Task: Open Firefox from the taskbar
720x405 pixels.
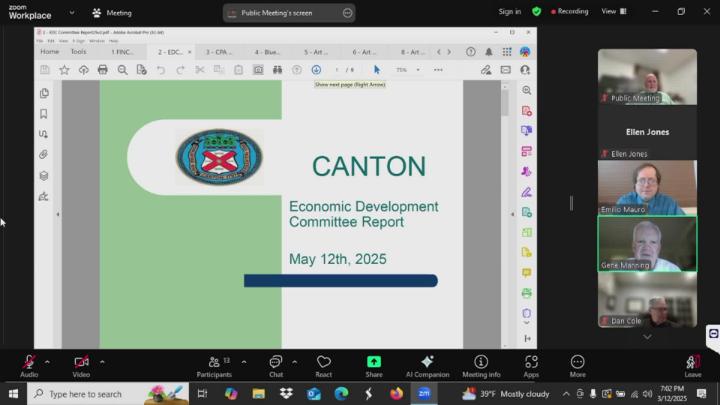Action: tap(396, 394)
